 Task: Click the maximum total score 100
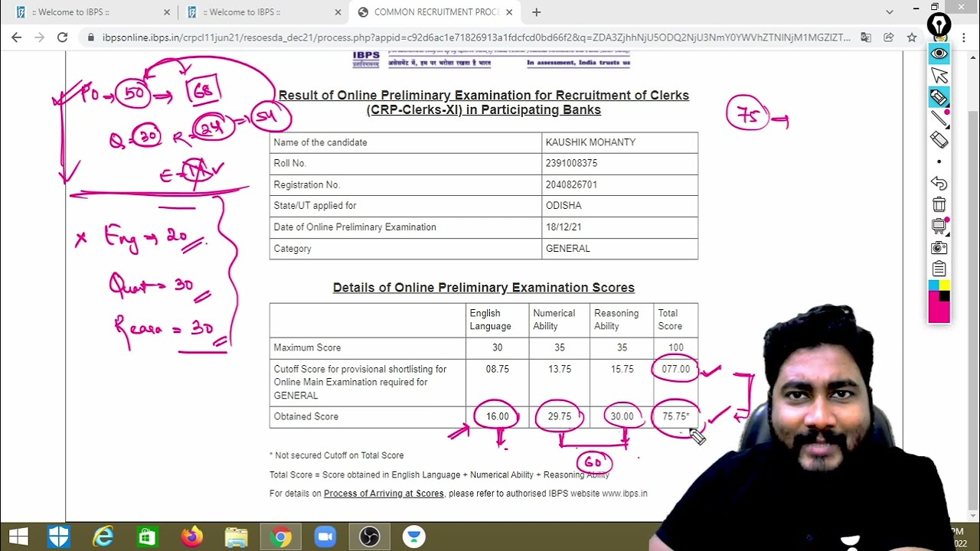click(675, 347)
